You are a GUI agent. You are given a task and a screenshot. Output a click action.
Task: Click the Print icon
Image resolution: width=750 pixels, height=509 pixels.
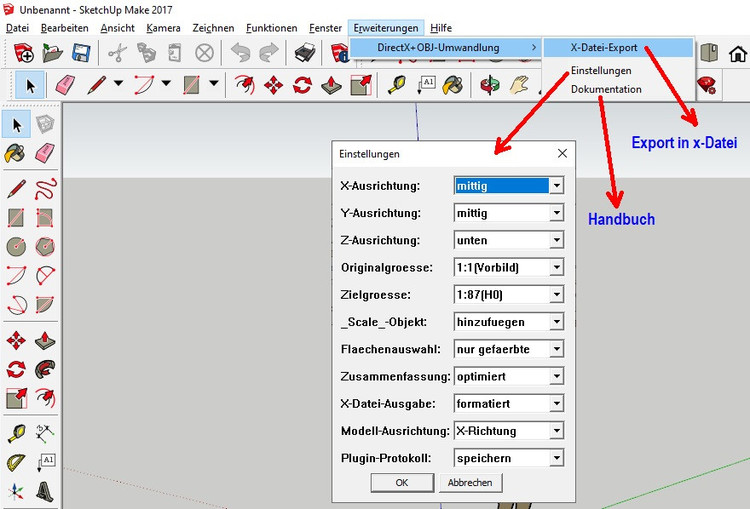[x=305, y=52]
